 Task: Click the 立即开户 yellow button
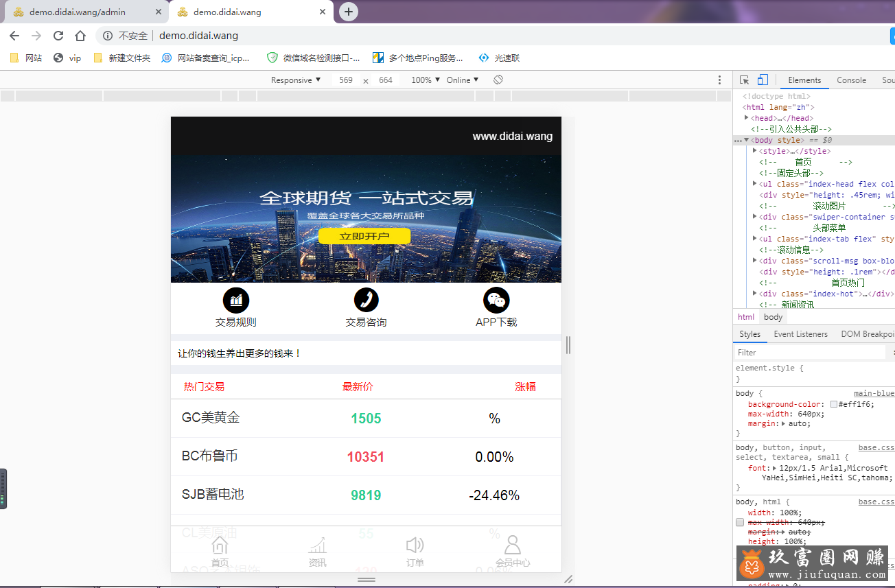(364, 236)
